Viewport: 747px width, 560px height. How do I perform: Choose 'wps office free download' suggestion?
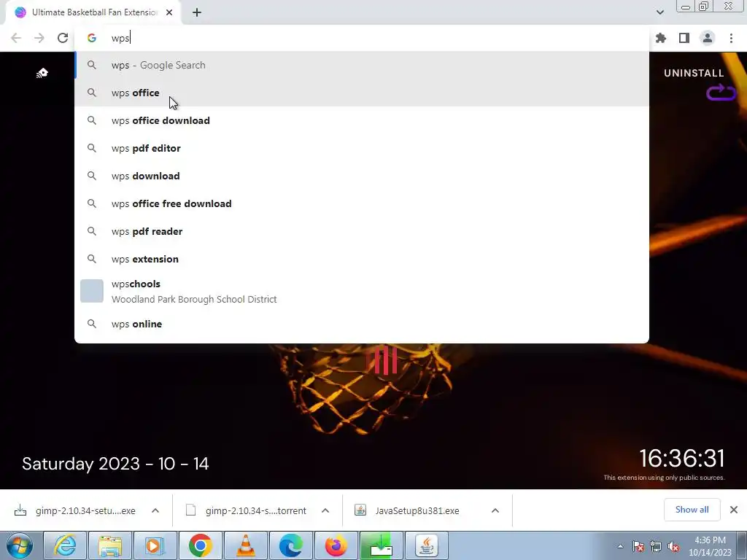click(x=362, y=203)
